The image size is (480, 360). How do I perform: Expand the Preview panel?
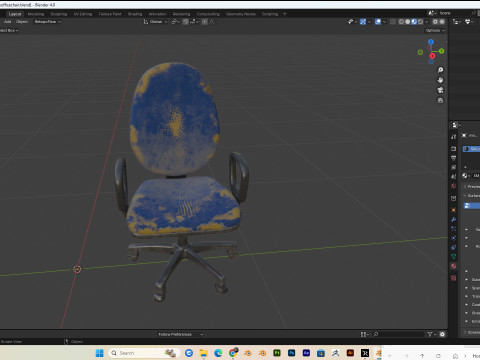(471, 186)
